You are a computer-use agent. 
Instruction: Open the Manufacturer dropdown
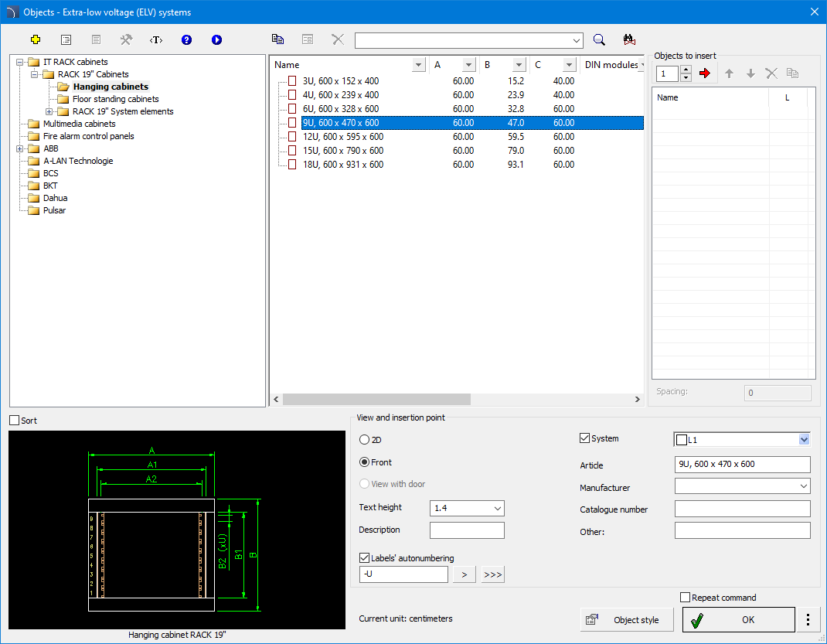(x=803, y=486)
